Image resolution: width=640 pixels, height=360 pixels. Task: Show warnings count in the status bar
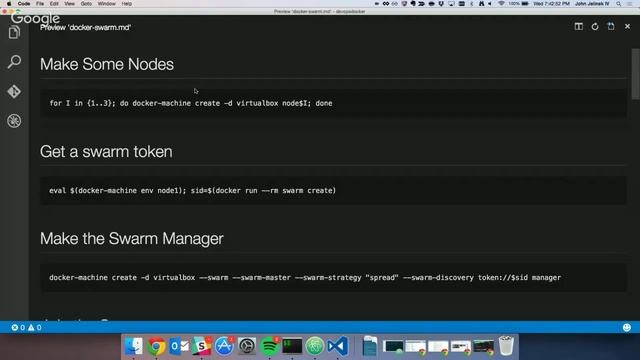35,327
